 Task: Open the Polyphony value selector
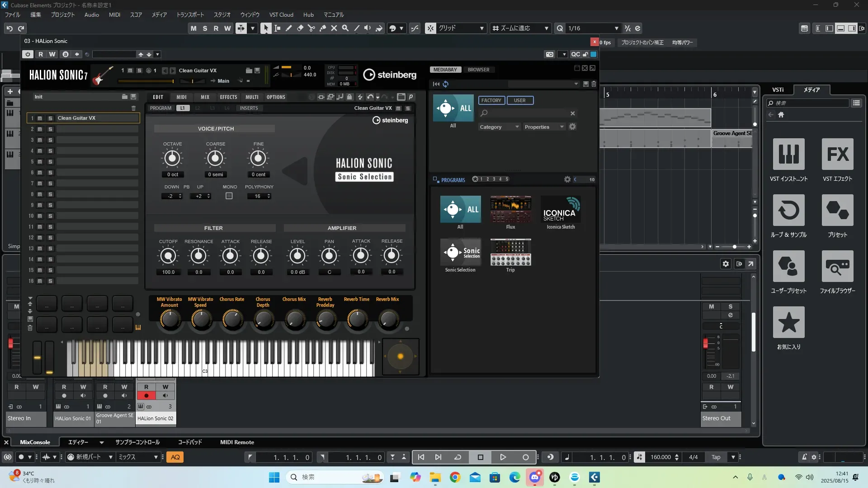pos(259,196)
